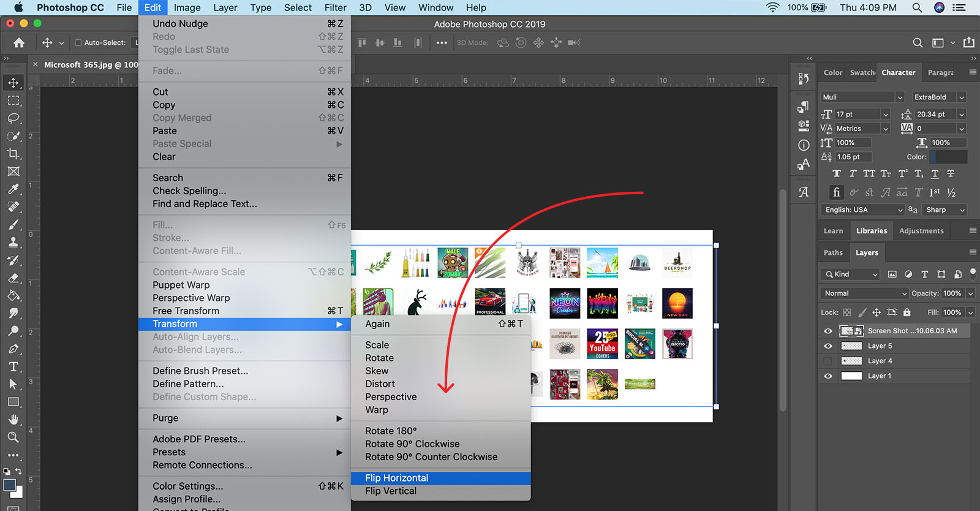Click the Character text color swatch

point(948,157)
